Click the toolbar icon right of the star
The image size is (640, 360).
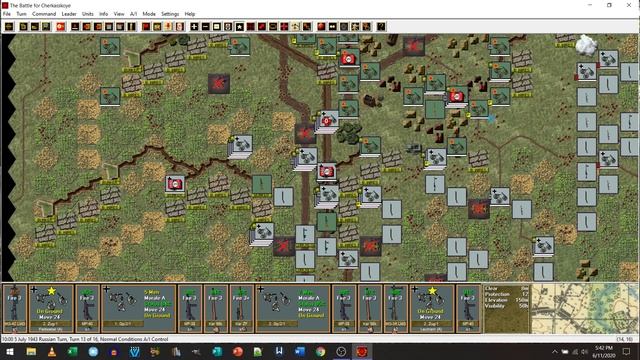(251, 27)
